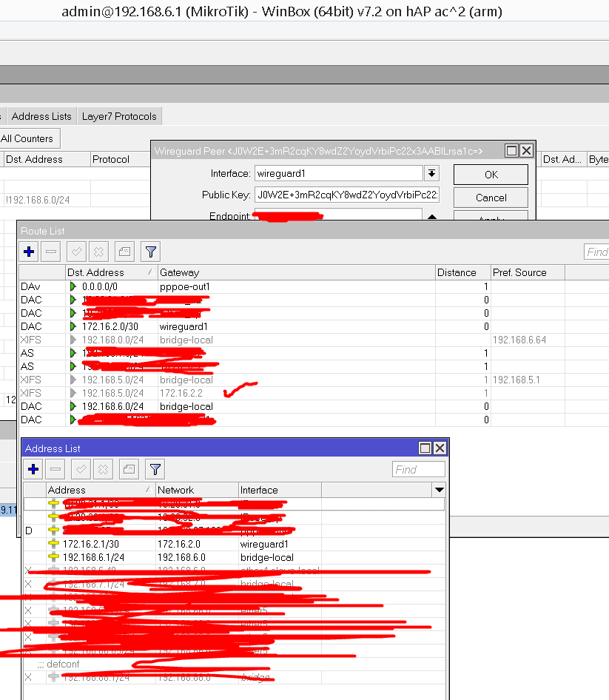Click the Dst. Address header in firewall table
Image resolution: width=609 pixels, height=700 pixels.
(x=47, y=159)
